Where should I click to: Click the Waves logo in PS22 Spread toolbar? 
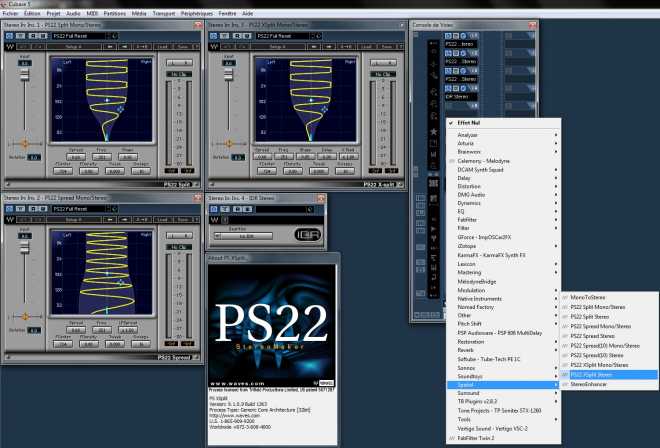click(10, 219)
